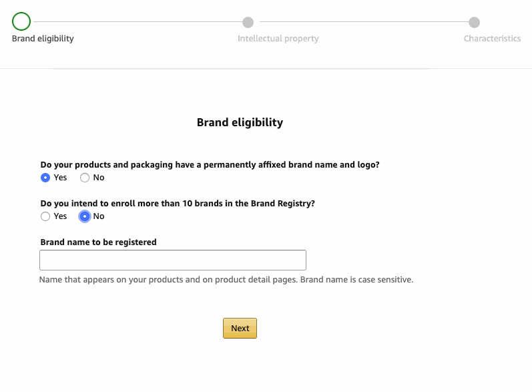Click the 'Brand name to be registered' label
Image resolution: width=532 pixels, height=392 pixels.
[x=98, y=242]
